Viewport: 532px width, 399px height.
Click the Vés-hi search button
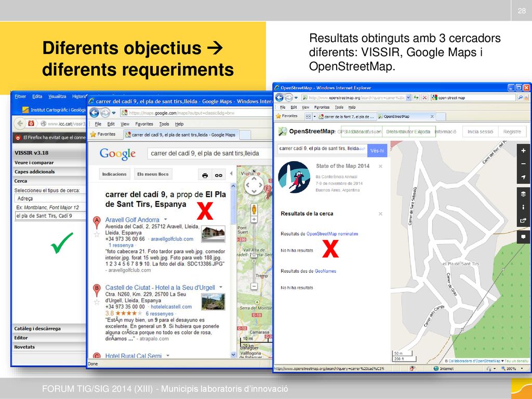coord(377,151)
